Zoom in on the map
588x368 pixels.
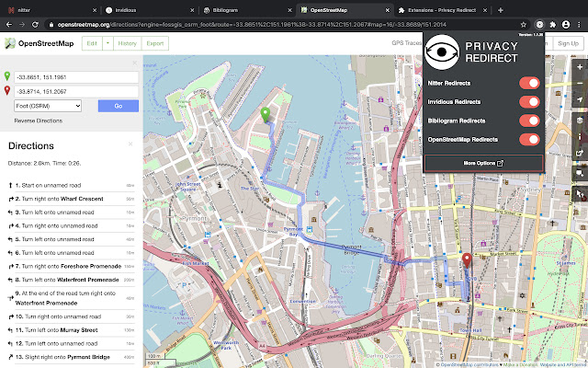pos(579,67)
